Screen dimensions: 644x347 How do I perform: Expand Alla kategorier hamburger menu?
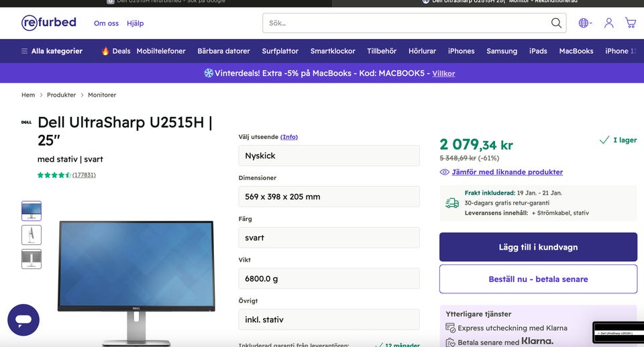(x=24, y=51)
